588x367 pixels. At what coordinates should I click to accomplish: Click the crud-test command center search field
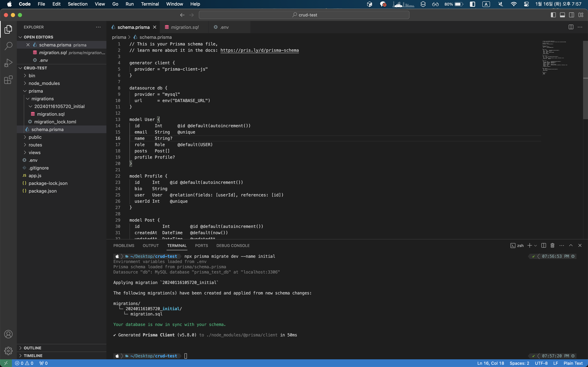pos(304,15)
